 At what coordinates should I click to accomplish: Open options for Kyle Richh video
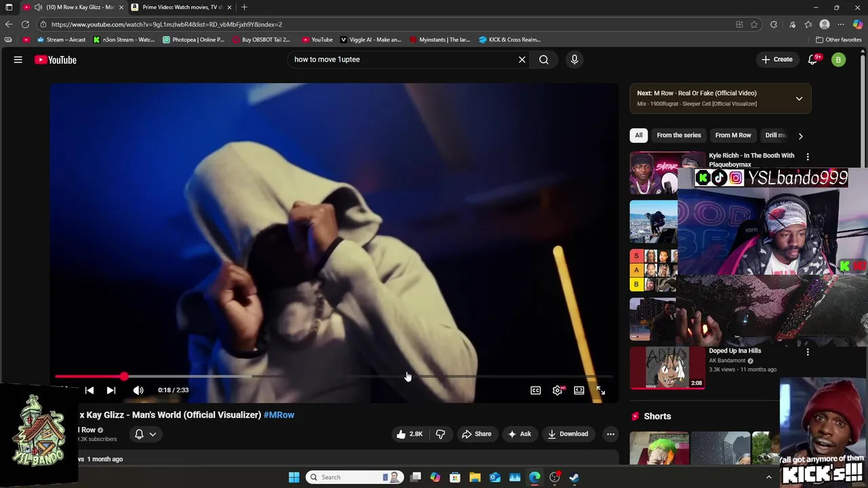pyautogui.click(x=808, y=157)
